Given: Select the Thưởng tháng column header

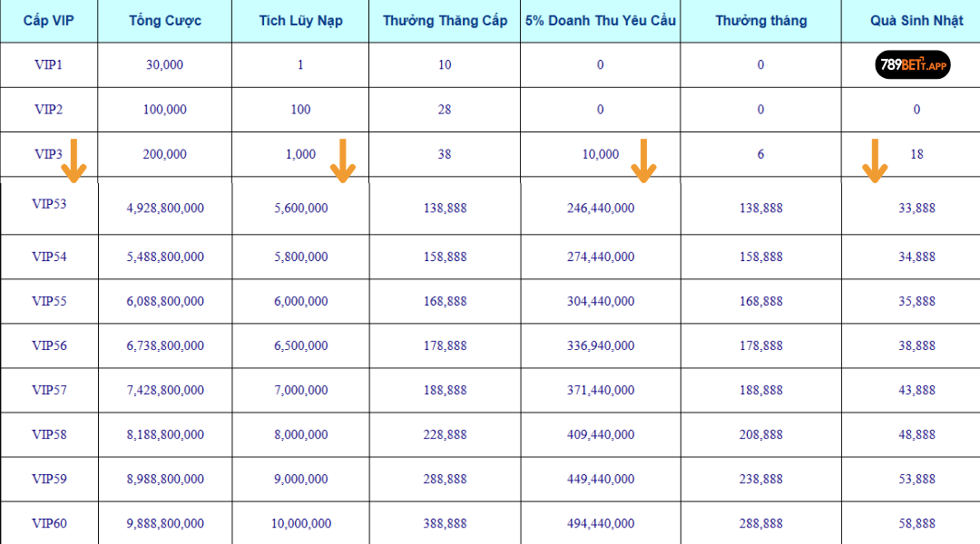Looking at the screenshot, I should [761, 21].
